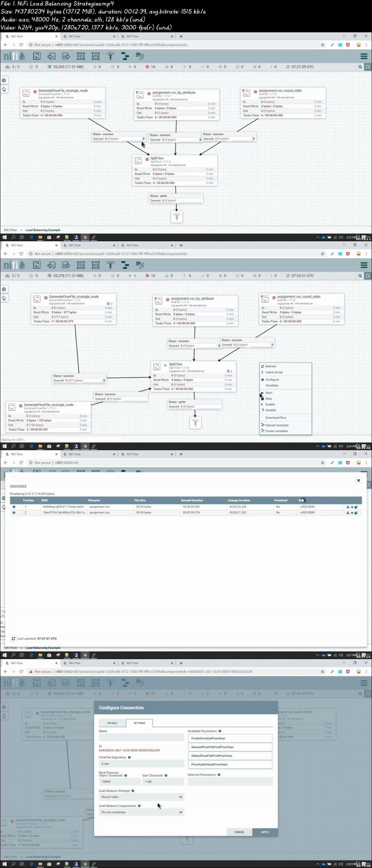Switch to DETAILS tab in Configure Connection
372x868 pixels.
tap(112, 723)
